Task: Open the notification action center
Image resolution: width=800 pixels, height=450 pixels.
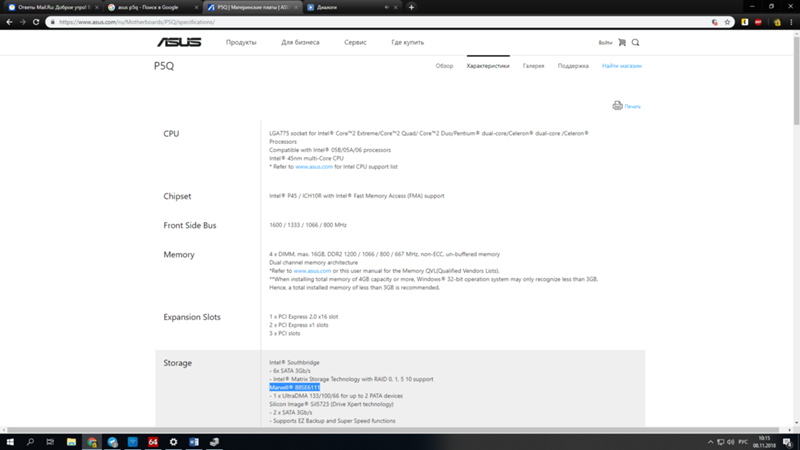Action: 788,442
